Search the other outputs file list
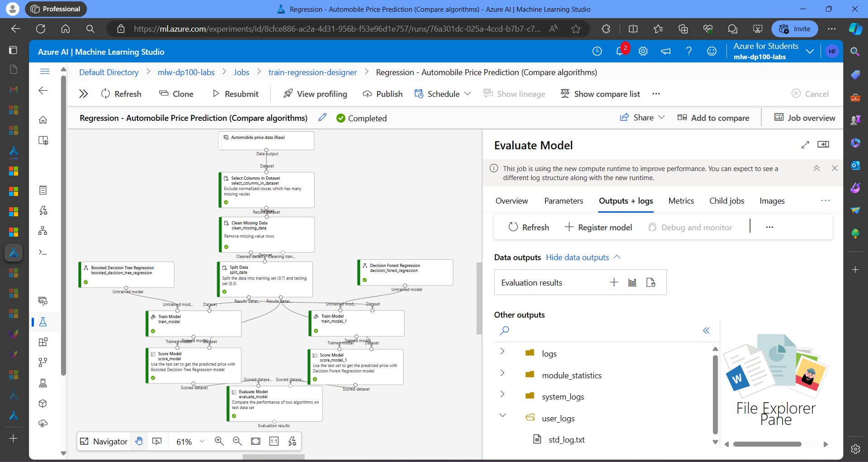Screen dimensions: 868x462 (505, 331)
